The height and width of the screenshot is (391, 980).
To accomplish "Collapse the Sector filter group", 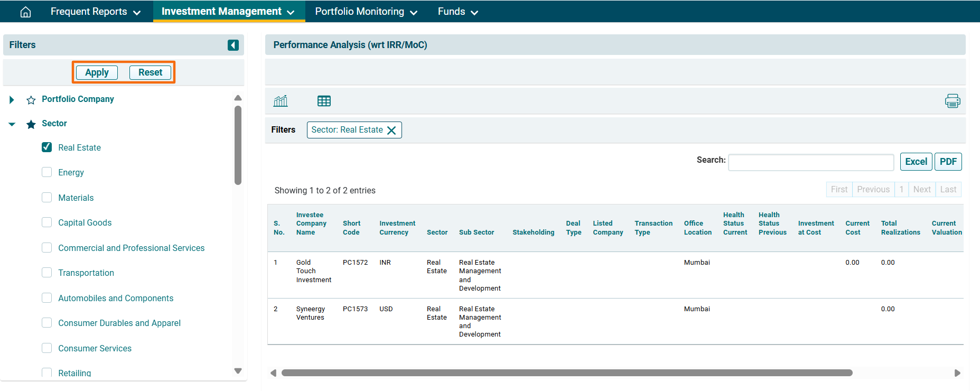I will [x=12, y=124].
